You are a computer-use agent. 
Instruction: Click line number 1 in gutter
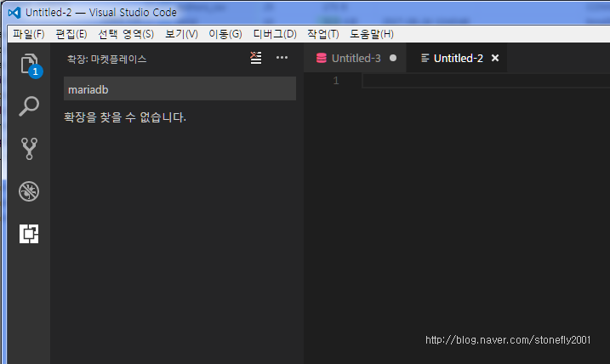pos(336,81)
